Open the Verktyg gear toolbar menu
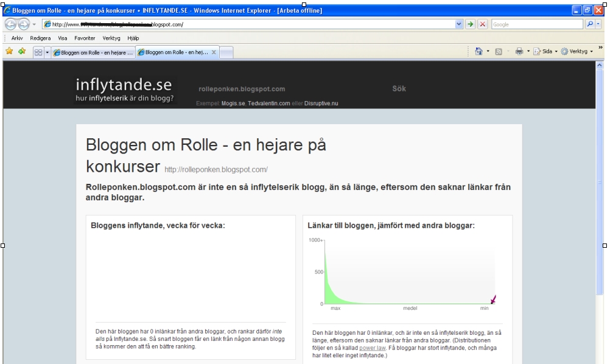 click(577, 51)
